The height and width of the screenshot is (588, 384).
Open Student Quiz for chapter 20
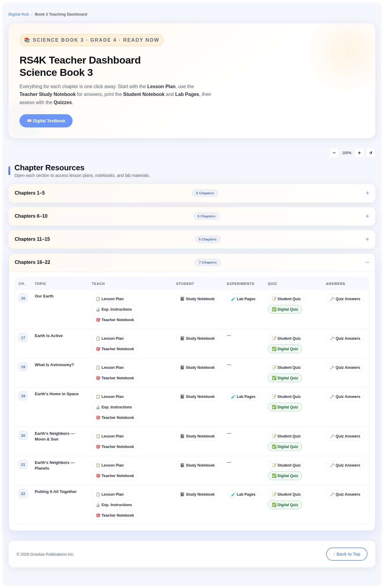click(x=286, y=436)
